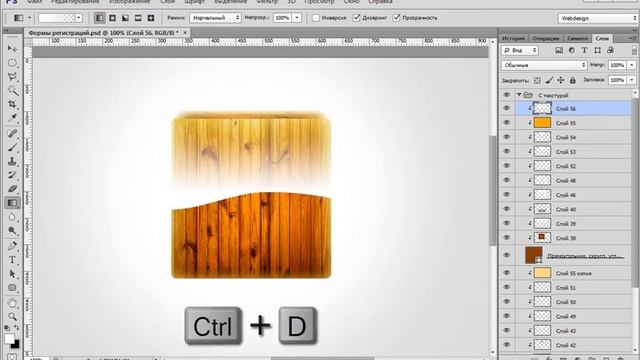Switch to the Слои tab
640x360 pixels.
602,38
